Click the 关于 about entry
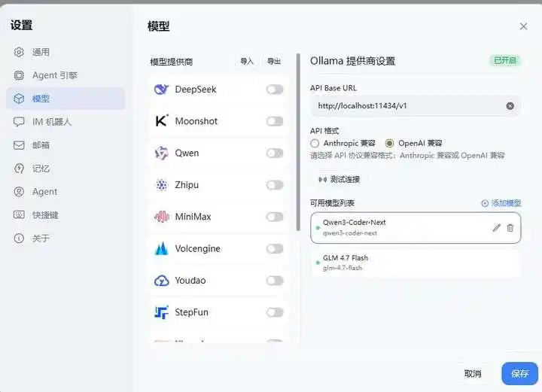This screenshot has width=542, height=392. pyautogui.click(x=65, y=239)
